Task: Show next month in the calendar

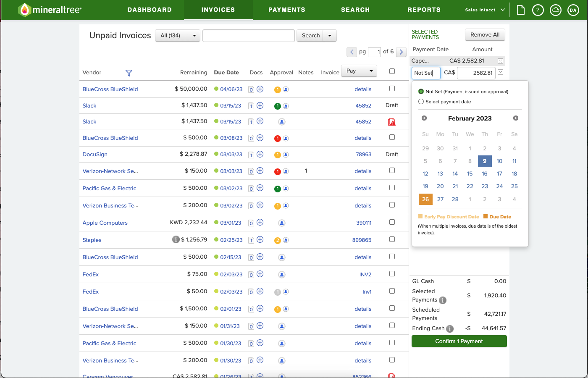Action: 516,118
